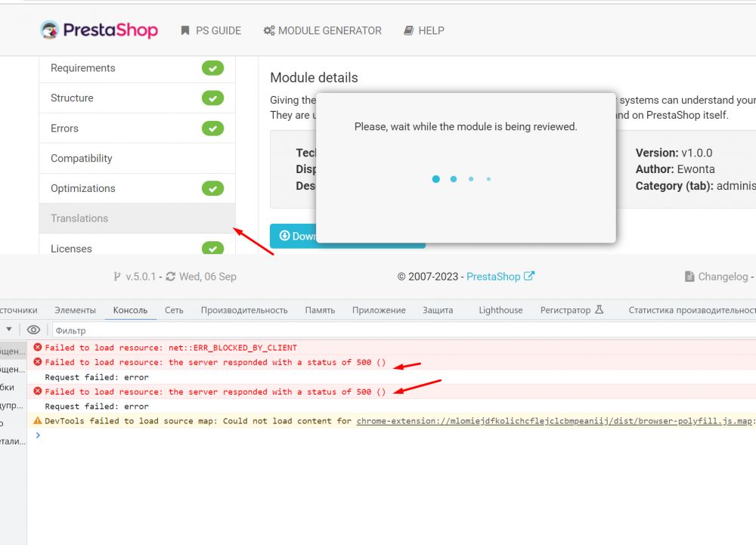Select the Structure section

point(137,98)
